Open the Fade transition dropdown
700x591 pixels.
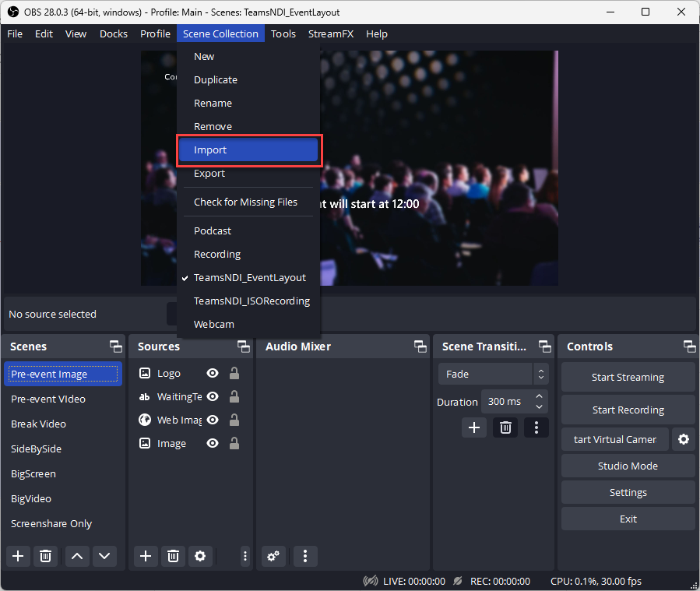(493, 374)
